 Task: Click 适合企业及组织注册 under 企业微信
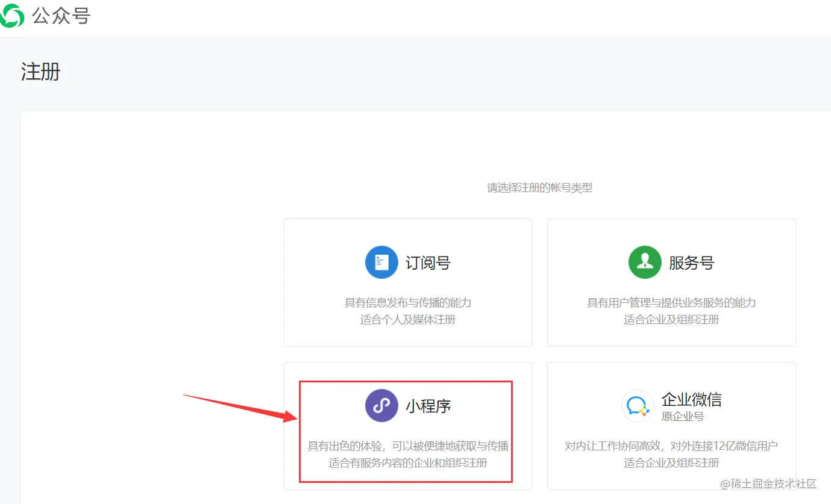(x=671, y=463)
